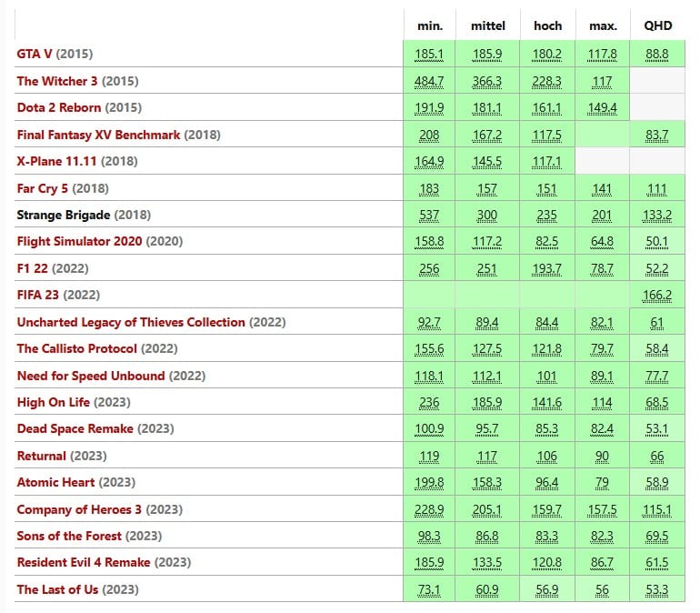Open The Witcher 3 game link

tap(57, 81)
